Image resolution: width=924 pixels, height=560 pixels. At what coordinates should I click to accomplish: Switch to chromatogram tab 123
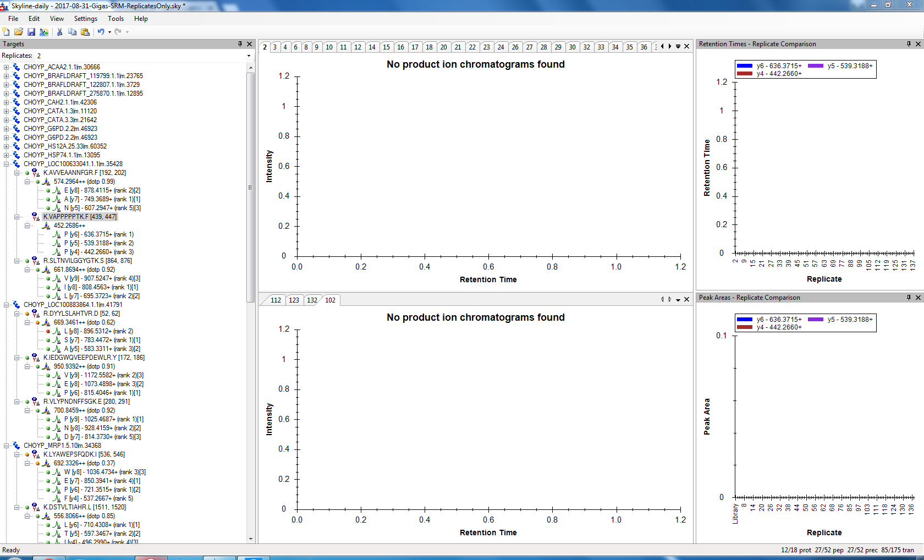click(294, 300)
